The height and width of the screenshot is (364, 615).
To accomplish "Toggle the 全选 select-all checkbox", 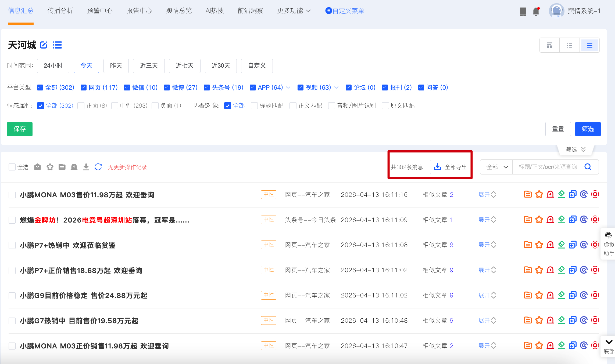I will 12,167.
